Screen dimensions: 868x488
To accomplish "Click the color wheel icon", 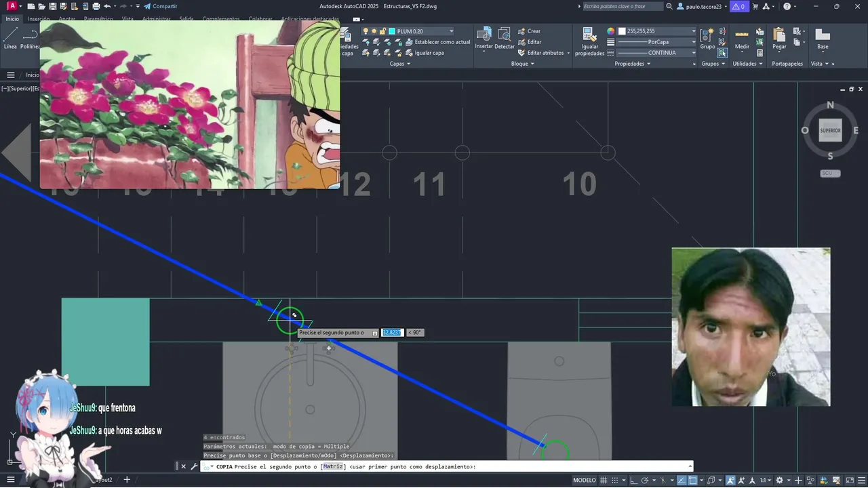I will [x=610, y=31].
